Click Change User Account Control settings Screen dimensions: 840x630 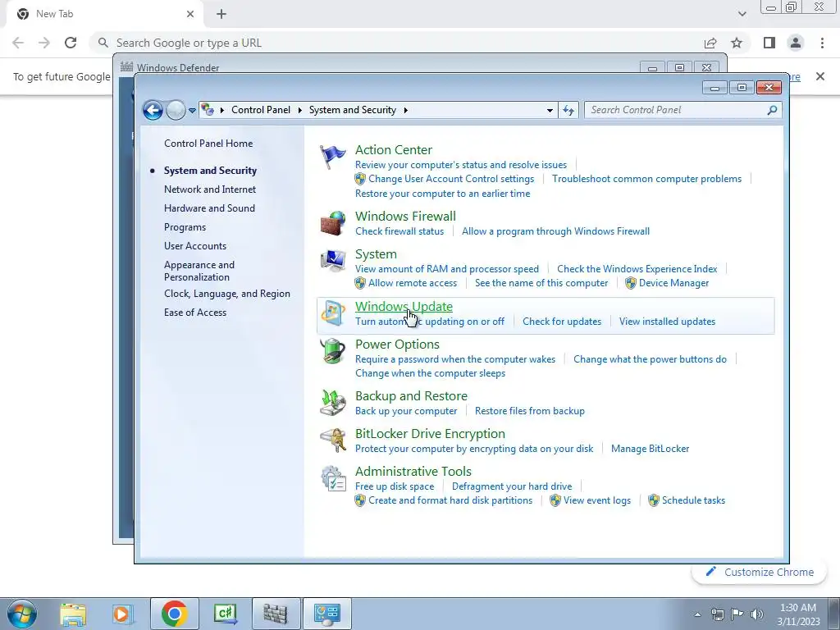(451, 179)
